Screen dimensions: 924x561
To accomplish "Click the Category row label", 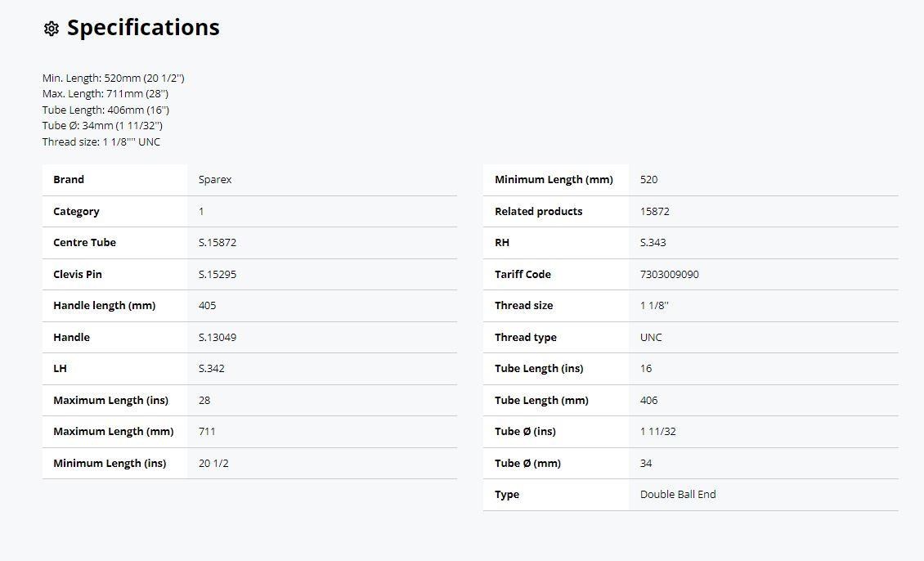I will 76,211.
